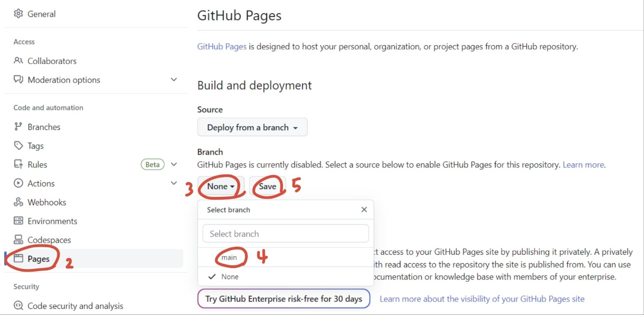Open the None branch dropdown
The image size is (644, 315).
(221, 186)
